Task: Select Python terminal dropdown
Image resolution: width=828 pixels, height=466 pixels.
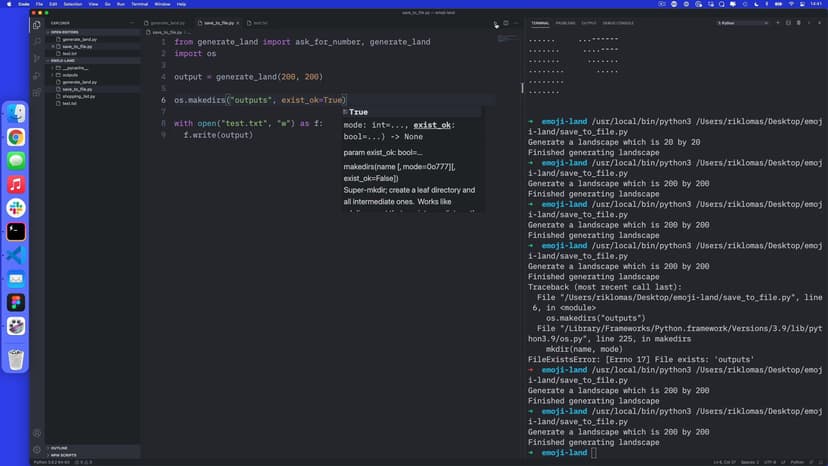Action: tap(742, 22)
